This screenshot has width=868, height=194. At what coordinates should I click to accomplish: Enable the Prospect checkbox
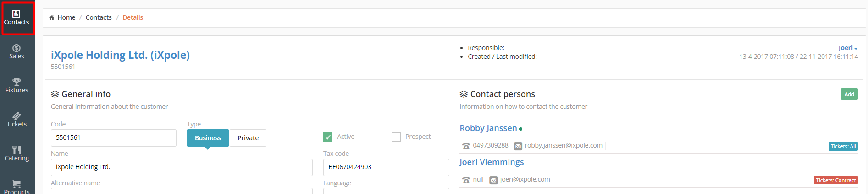click(396, 137)
